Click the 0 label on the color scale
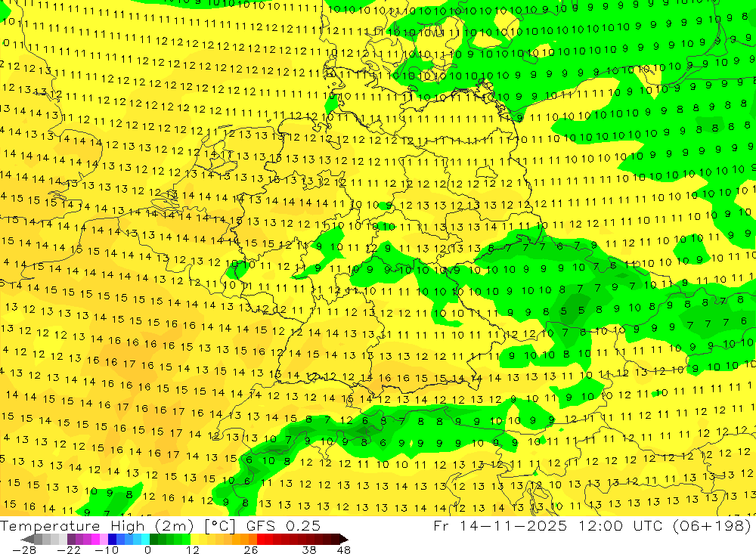Image resolution: width=756 pixels, height=554 pixels. (x=148, y=549)
